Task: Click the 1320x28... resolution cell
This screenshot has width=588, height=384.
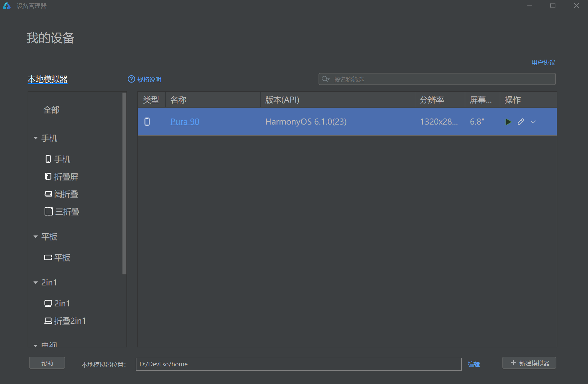Action: [439, 122]
